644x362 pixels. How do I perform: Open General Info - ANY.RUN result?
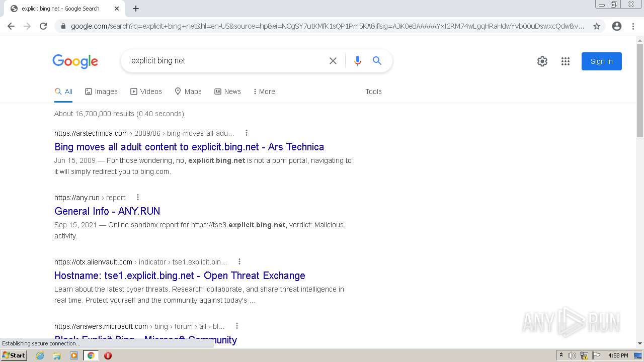pos(107,211)
